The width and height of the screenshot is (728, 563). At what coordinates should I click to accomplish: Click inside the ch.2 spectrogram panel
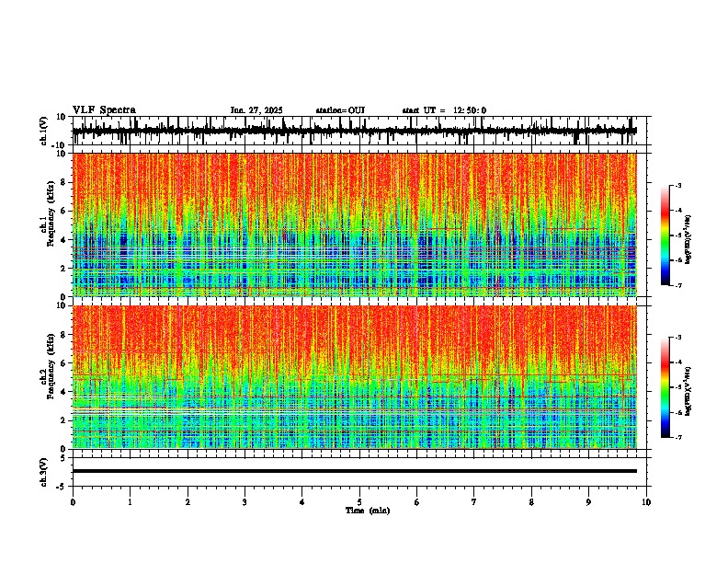(354, 377)
